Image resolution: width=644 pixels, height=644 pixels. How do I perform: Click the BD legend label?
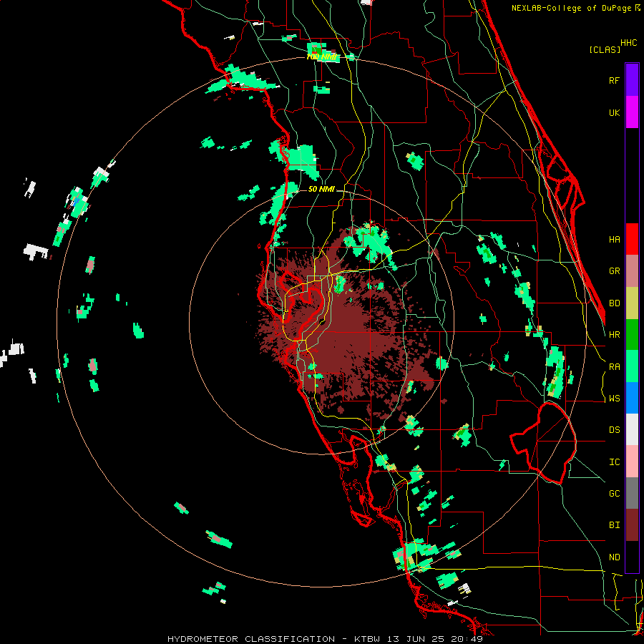[x=614, y=303]
